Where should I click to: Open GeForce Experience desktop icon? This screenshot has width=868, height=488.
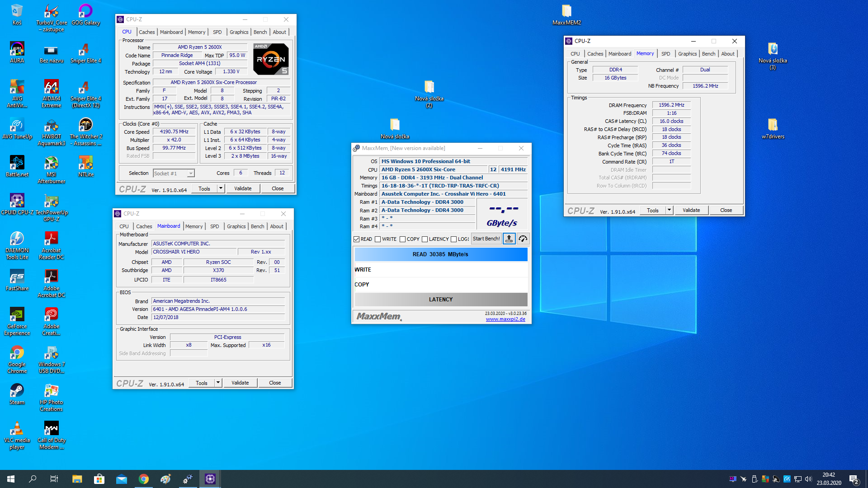coord(17,321)
